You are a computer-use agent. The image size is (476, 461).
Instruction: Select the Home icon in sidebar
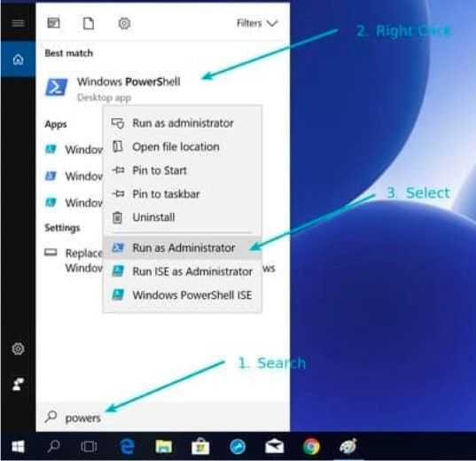pos(18,59)
